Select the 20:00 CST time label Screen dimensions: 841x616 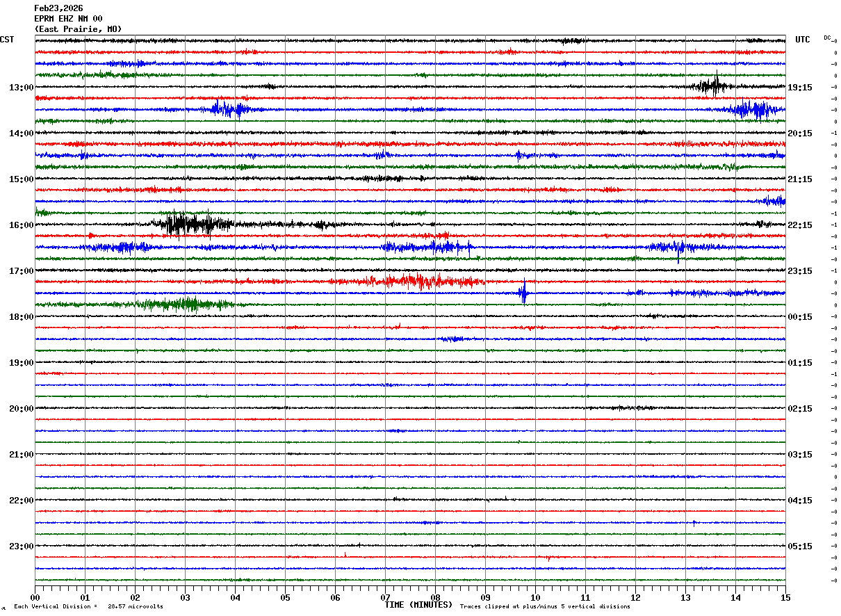(x=21, y=409)
